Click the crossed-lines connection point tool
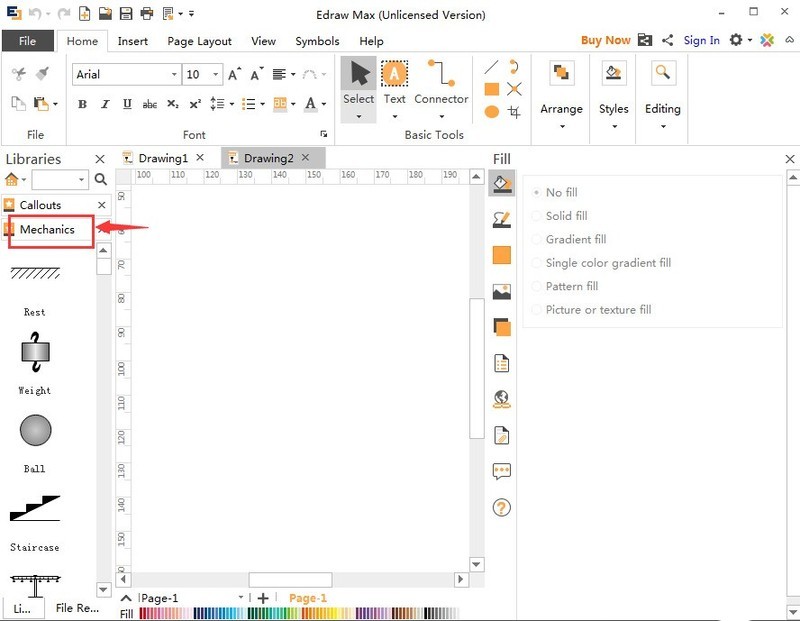The width and height of the screenshot is (800, 621). pos(514,89)
